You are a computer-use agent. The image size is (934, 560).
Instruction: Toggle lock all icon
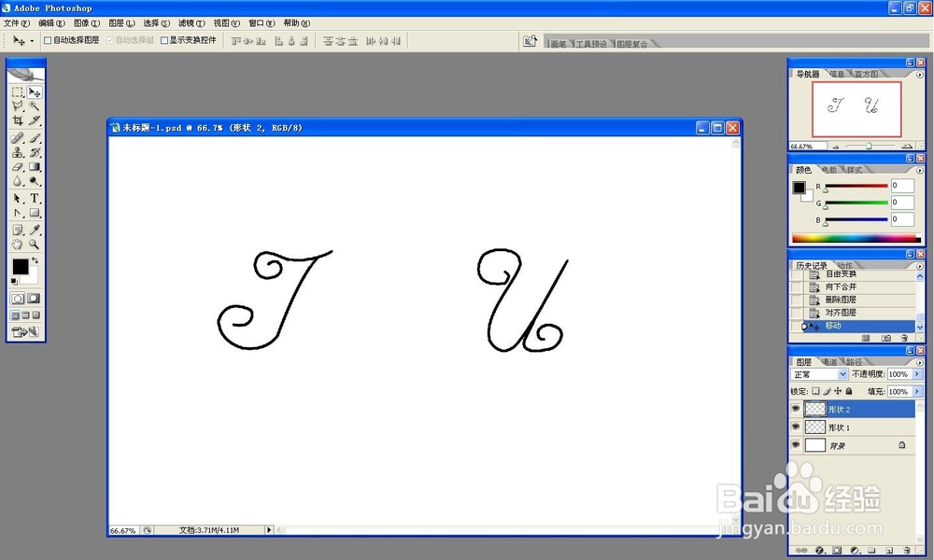(x=849, y=391)
